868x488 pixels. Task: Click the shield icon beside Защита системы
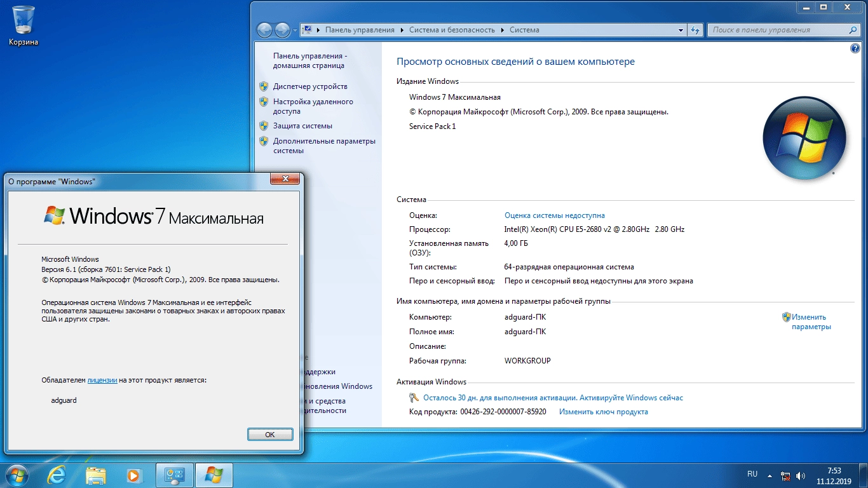point(264,126)
